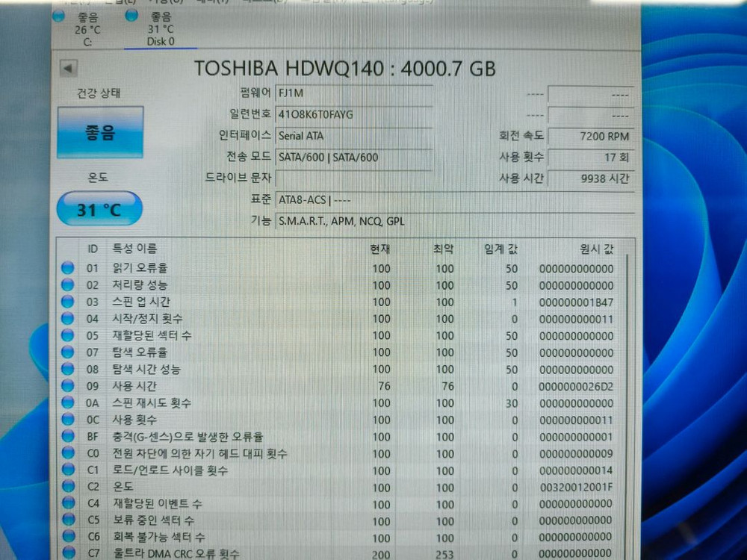The image size is (747, 560).
Task: Click status orb for BF 충격(G-센스) row
Action: coord(68,436)
